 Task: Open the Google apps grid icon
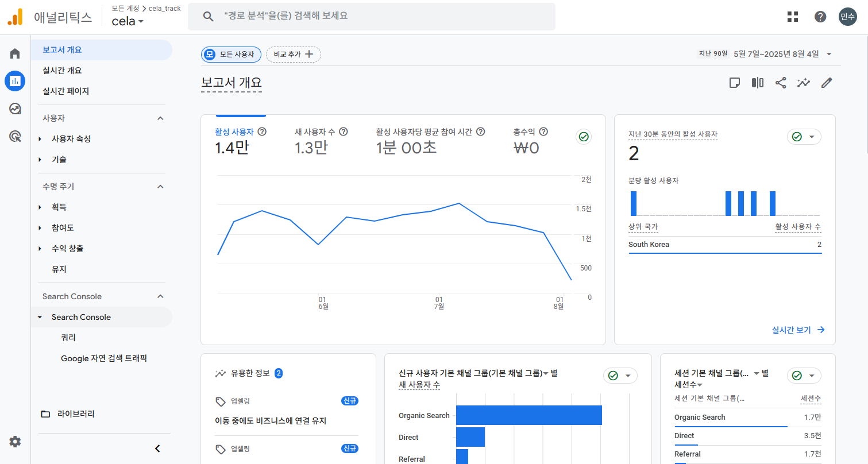[793, 17]
